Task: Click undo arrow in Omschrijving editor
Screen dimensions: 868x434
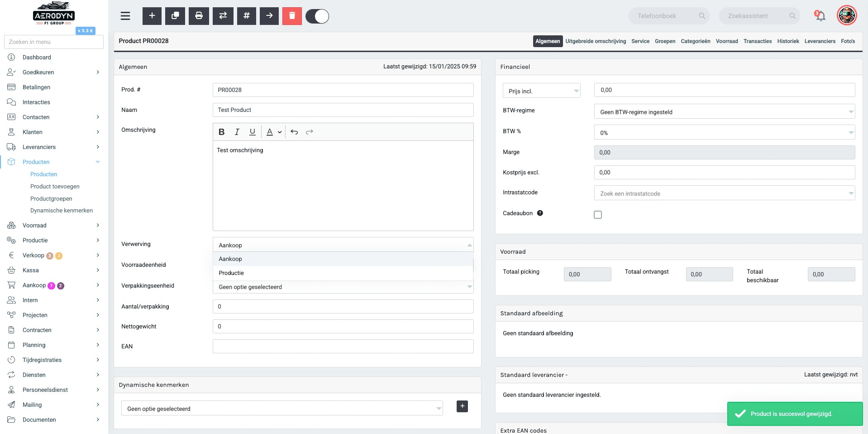Action: (x=294, y=132)
